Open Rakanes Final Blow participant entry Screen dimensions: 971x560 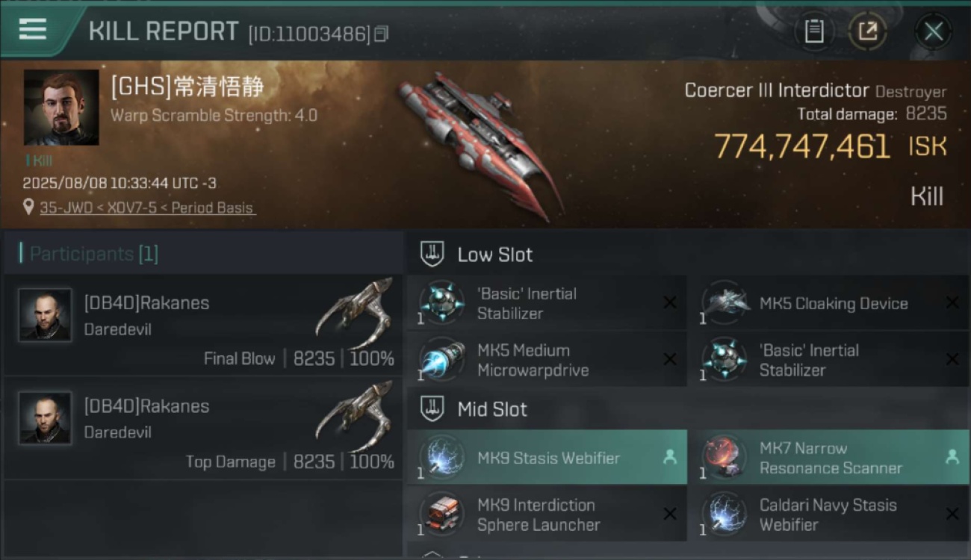202,326
